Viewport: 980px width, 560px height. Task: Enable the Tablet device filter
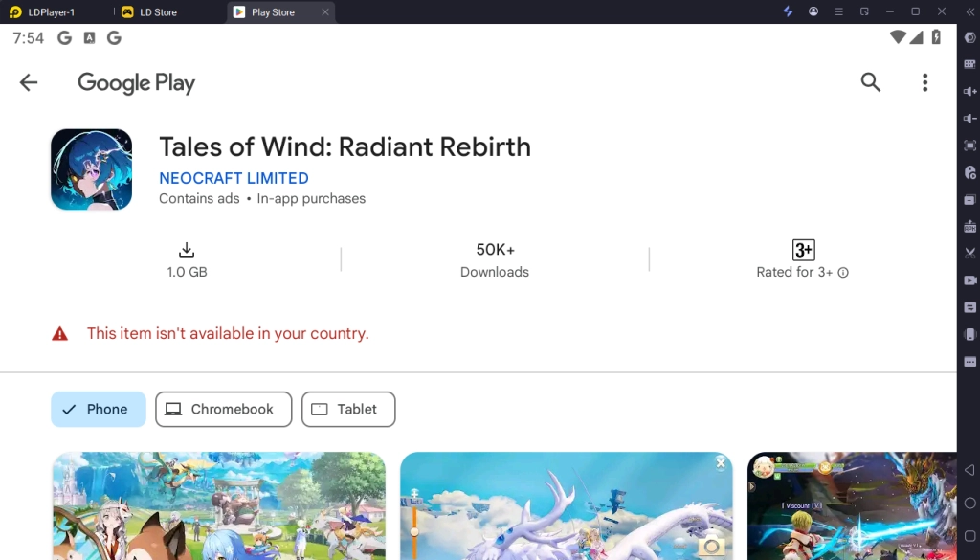348,409
